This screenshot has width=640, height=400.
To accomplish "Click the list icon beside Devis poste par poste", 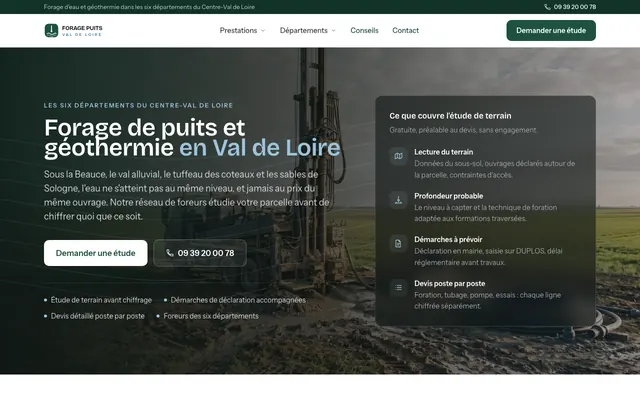I will (398, 287).
